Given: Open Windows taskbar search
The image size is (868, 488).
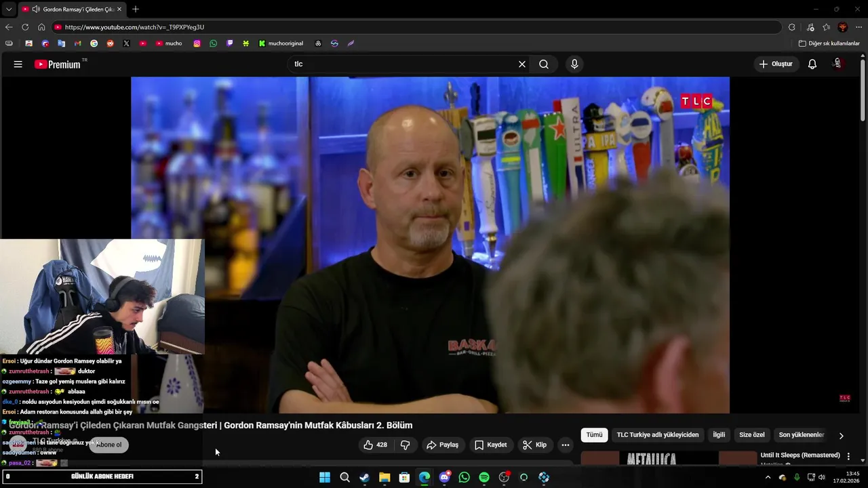Looking at the screenshot, I should coord(344,477).
